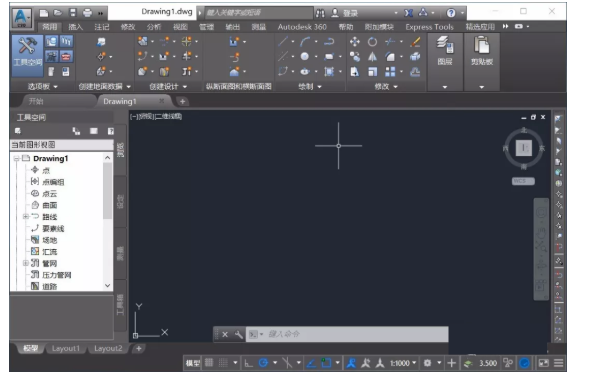Open the Express Tools ribbon tab

[x=429, y=27]
